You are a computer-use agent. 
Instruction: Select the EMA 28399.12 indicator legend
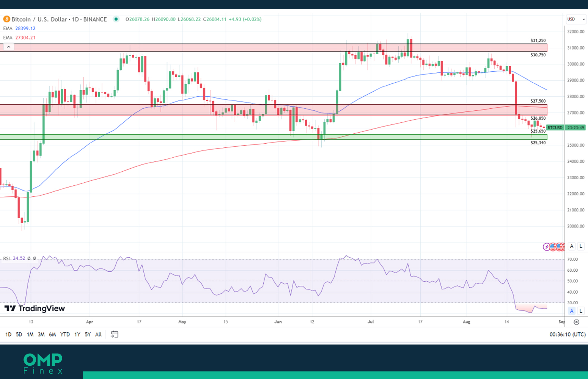click(x=19, y=28)
